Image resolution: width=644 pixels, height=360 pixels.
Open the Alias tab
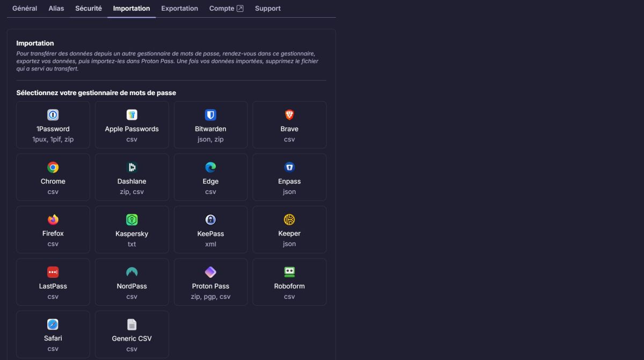[x=56, y=9]
